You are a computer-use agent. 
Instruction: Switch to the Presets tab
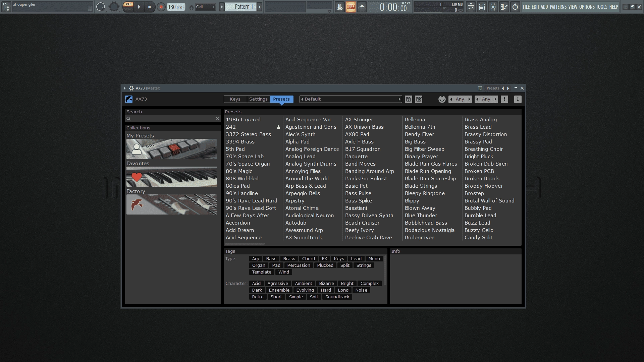(281, 99)
